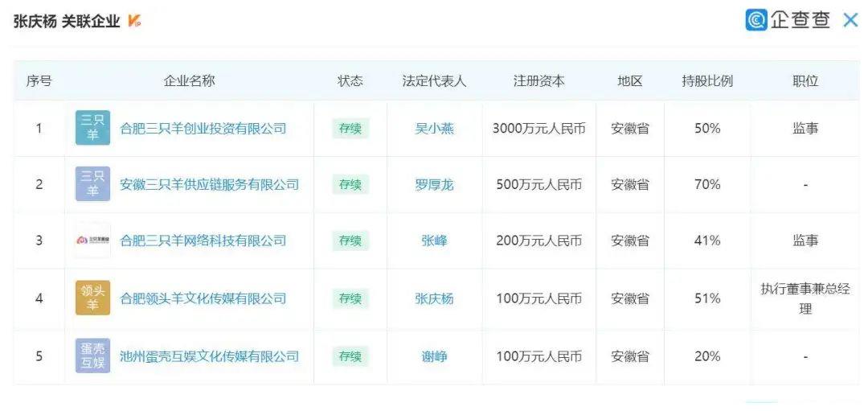
Task: Select the 20% shareholding cell
Action: (707, 356)
